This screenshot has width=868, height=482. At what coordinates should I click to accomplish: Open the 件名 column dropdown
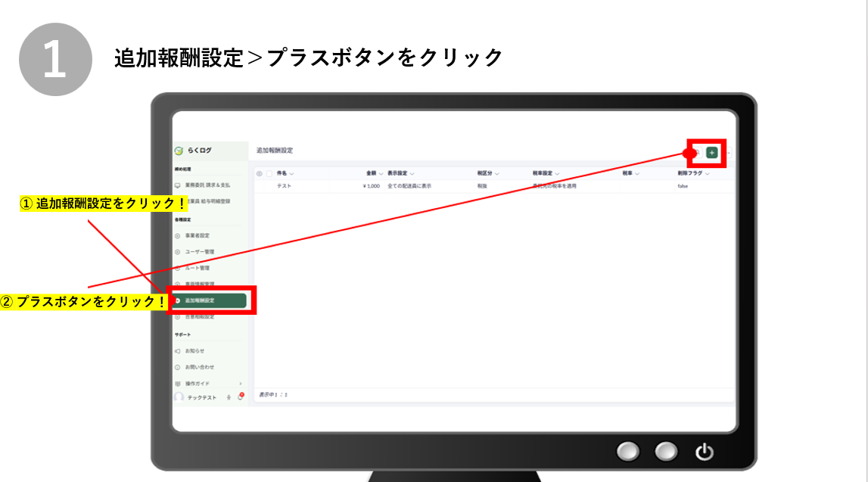pyautogui.click(x=291, y=174)
